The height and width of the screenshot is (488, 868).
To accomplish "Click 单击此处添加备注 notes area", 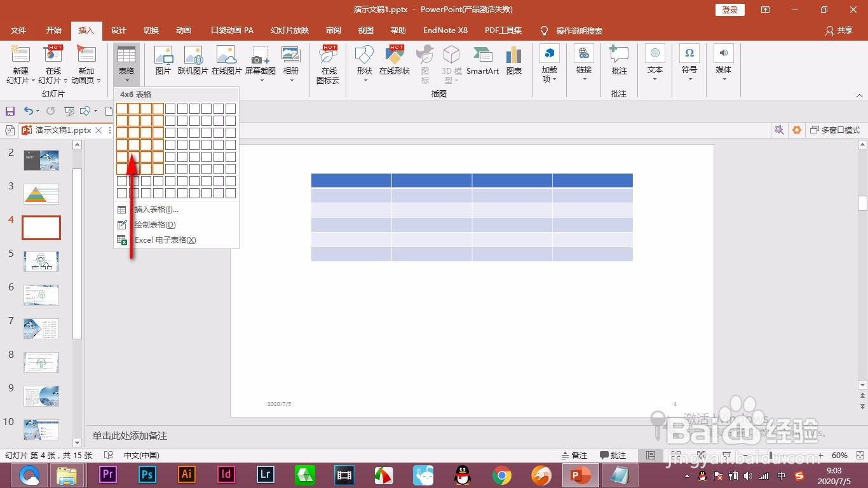I will point(130,436).
